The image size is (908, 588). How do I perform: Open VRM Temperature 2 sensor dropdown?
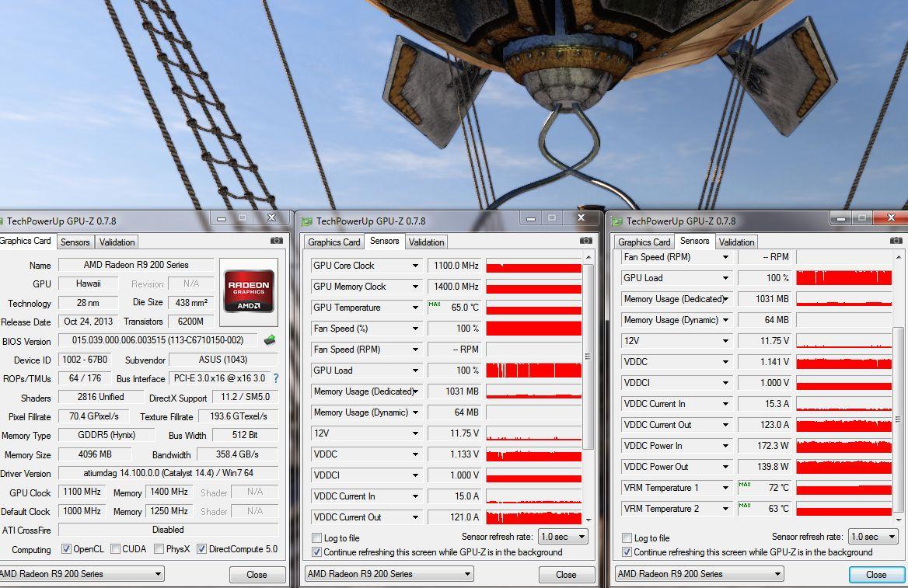725,508
